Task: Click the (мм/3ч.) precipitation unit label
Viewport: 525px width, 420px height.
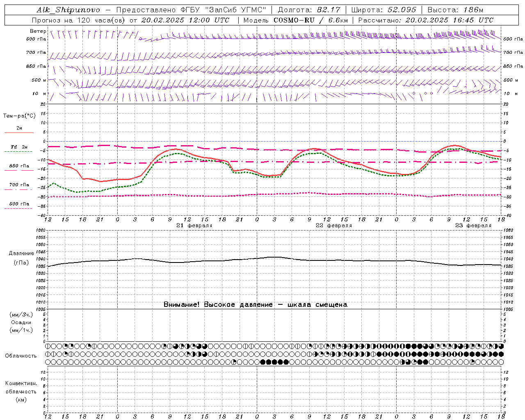Action: coord(21,315)
